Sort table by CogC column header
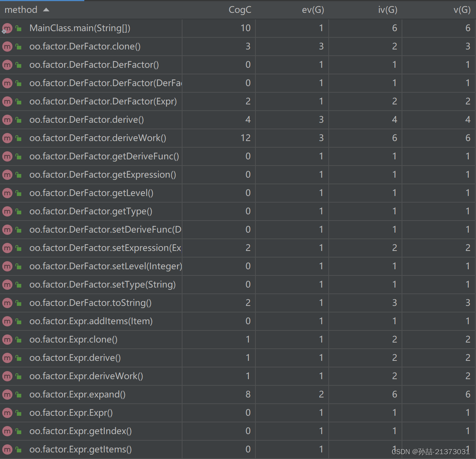 [240, 10]
